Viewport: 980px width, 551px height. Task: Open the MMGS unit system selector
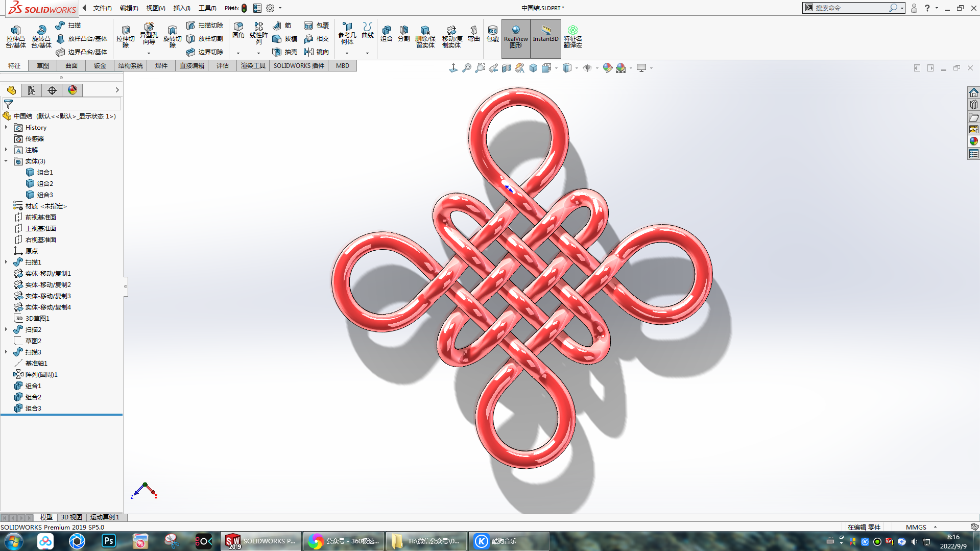921,527
